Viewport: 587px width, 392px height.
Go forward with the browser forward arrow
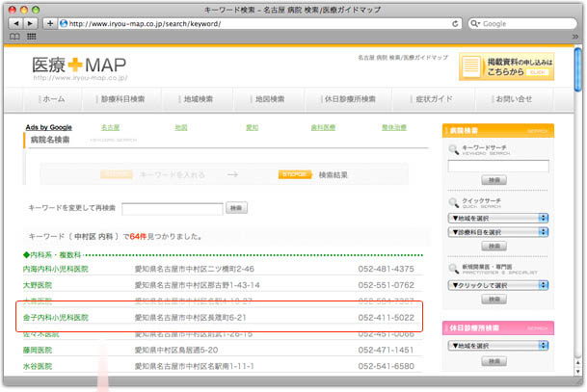[x=30, y=23]
